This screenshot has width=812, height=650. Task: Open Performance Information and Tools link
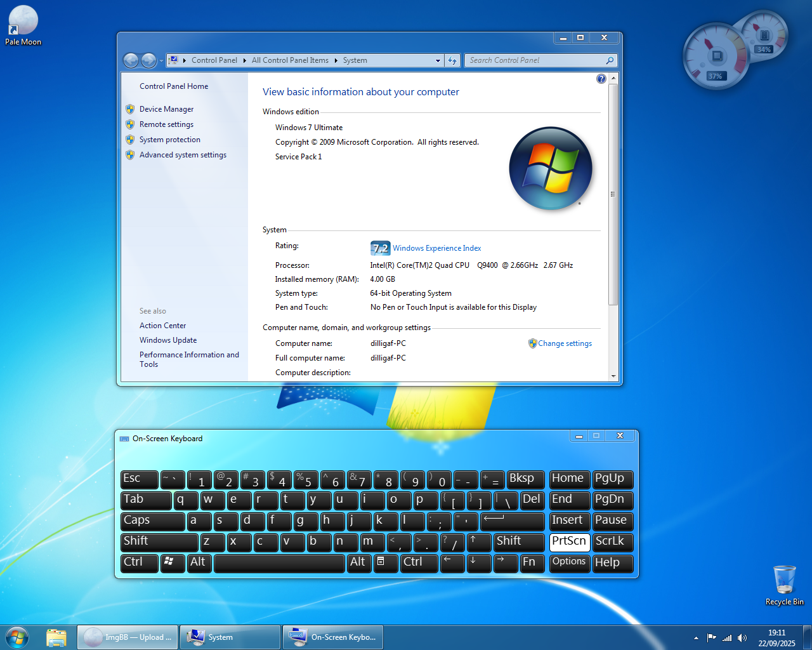[189, 359]
